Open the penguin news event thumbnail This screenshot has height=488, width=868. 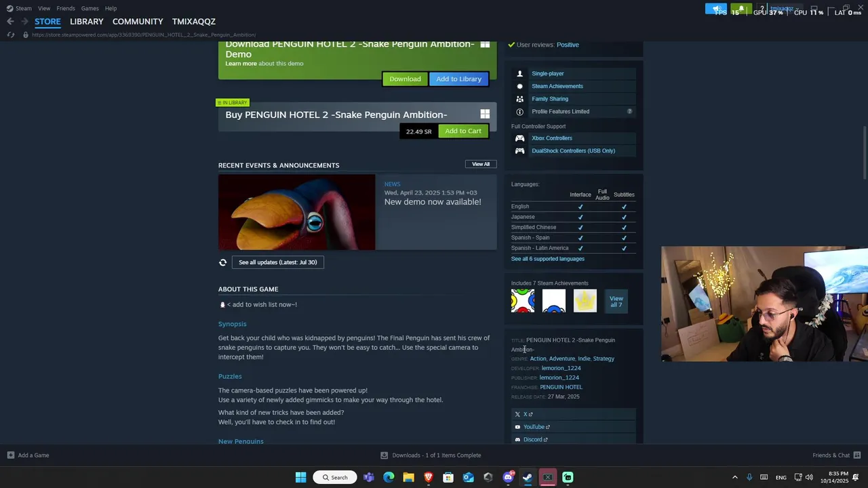296,212
